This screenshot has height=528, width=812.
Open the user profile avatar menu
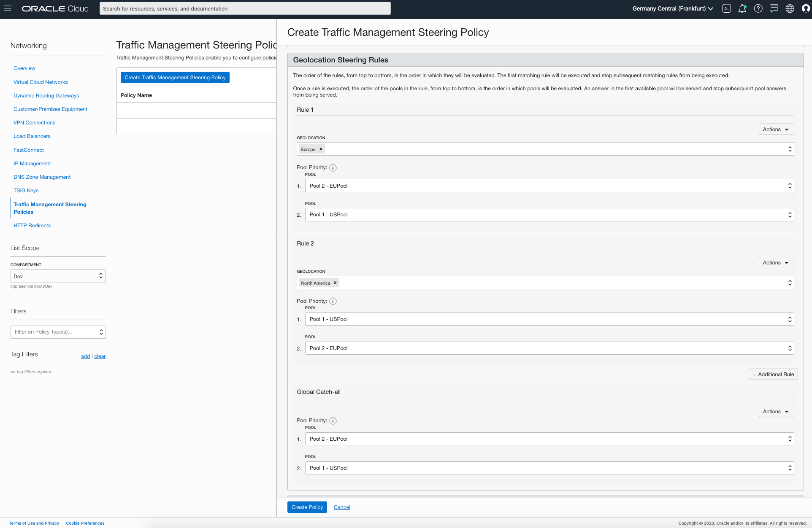[805, 8]
